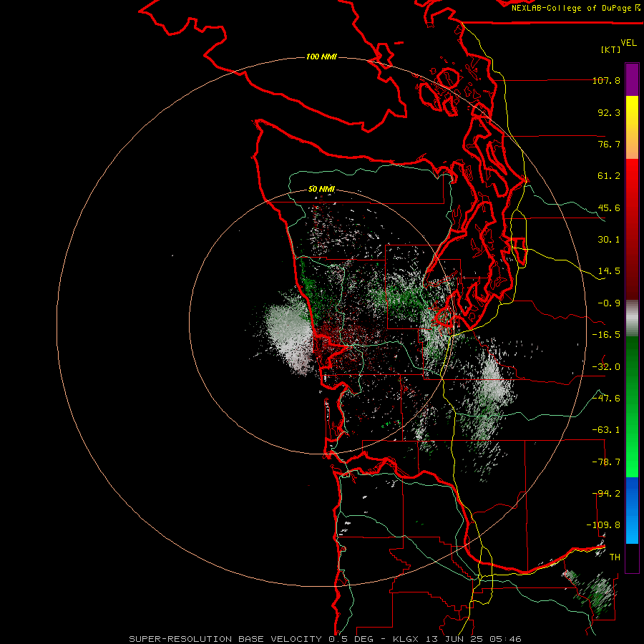Select the 92.3 velocity scale value
The image size is (644, 644).
click(x=609, y=112)
